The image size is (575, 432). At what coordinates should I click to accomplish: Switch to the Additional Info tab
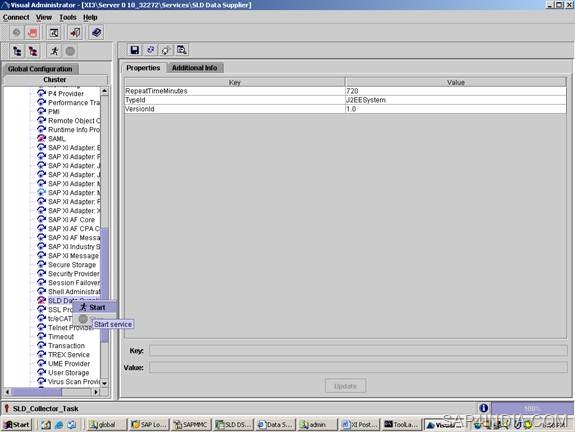194,68
